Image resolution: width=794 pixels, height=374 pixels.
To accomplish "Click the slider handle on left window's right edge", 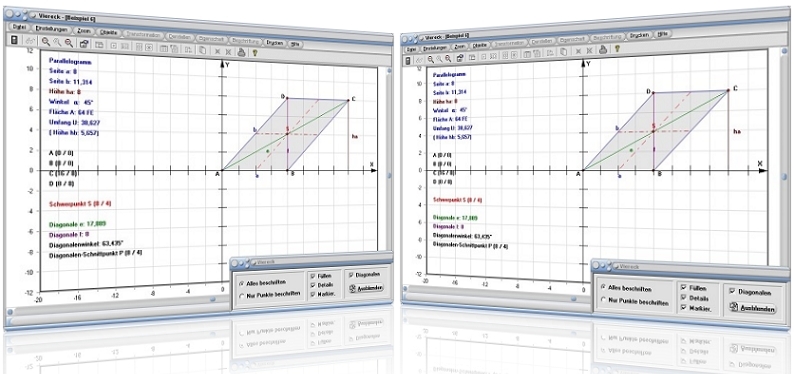I will [389, 176].
